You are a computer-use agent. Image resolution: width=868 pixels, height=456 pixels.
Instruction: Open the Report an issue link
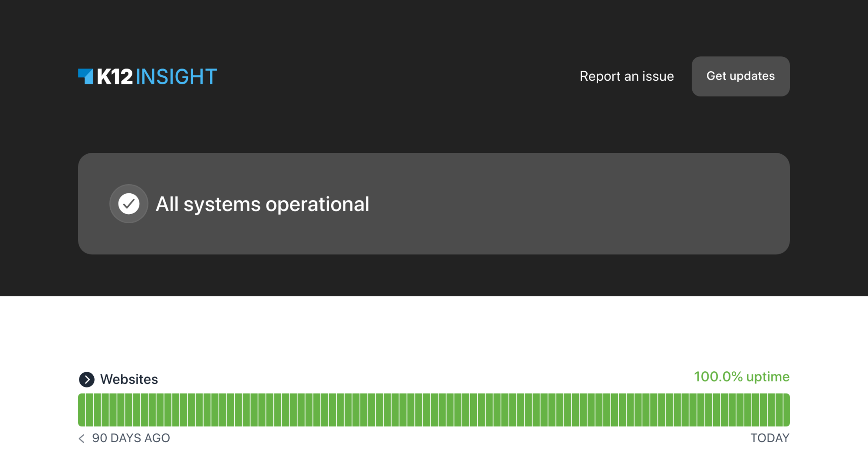click(x=626, y=76)
